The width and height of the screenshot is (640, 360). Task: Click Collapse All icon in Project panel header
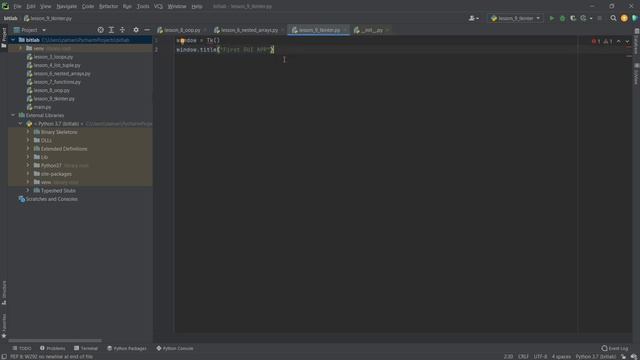122,30
